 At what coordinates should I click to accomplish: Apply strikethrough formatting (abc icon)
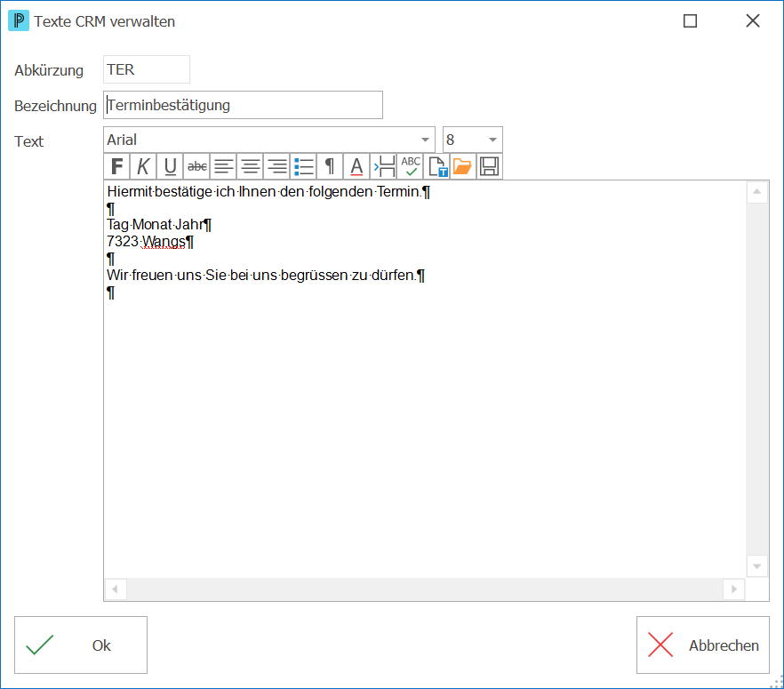[x=197, y=166]
